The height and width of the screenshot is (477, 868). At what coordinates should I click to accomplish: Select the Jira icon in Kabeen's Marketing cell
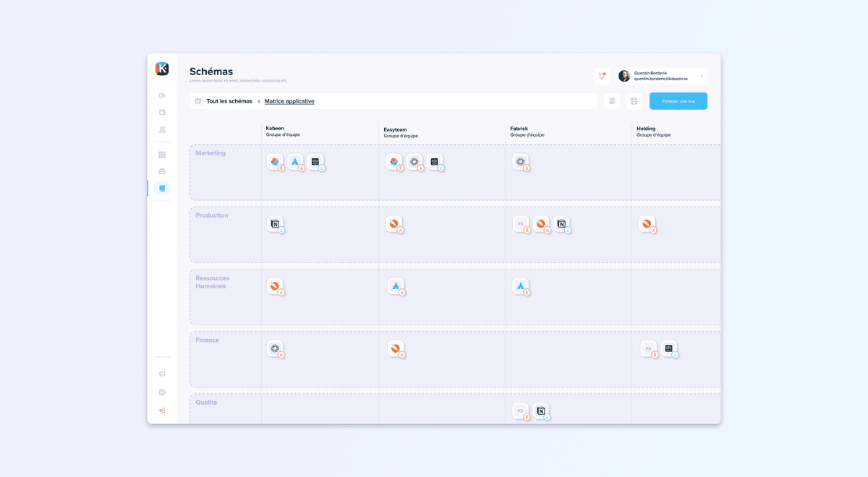(296, 162)
